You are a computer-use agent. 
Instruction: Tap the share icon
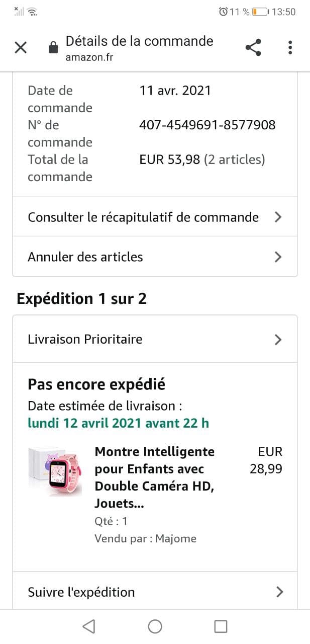point(253,48)
